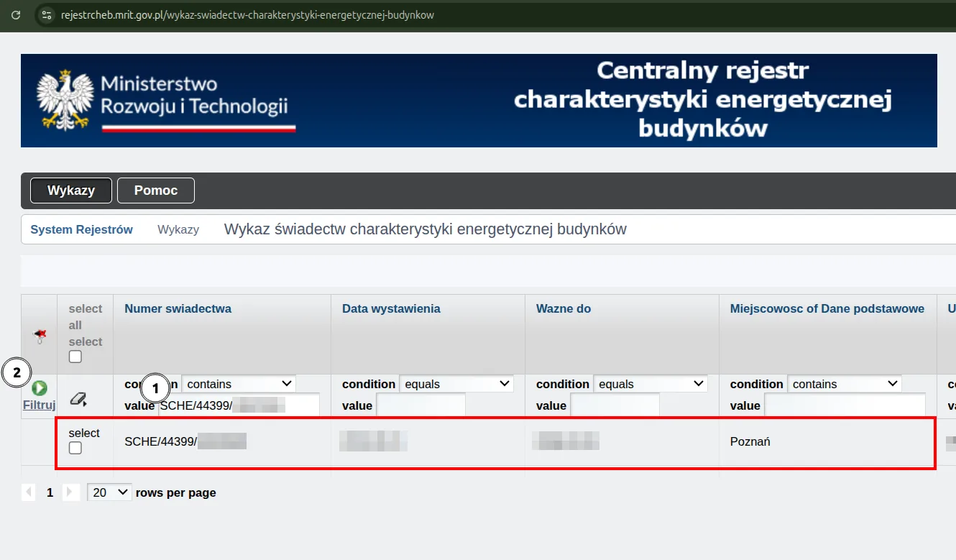Click the Ministerstwo Rozwoju i Technologii logo
This screenshot has height=560, width=956.
pos(166,101)
